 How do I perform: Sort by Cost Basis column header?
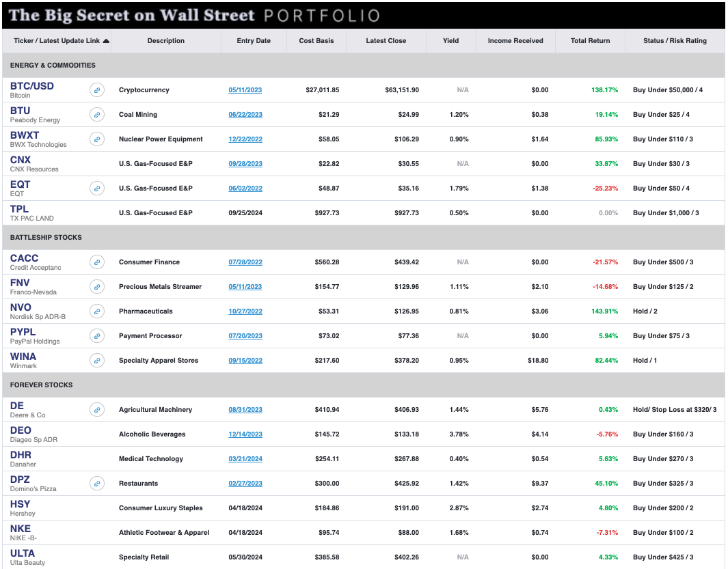[x=316, y=41]
